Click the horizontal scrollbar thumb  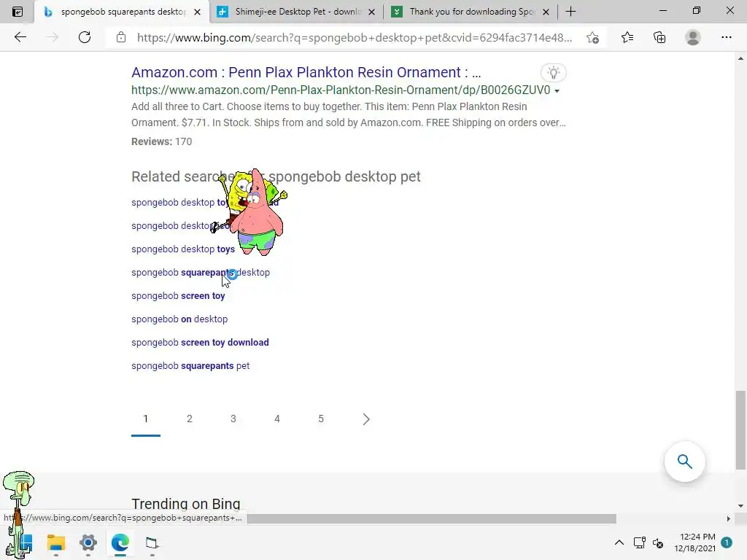[x=432, y=518]
